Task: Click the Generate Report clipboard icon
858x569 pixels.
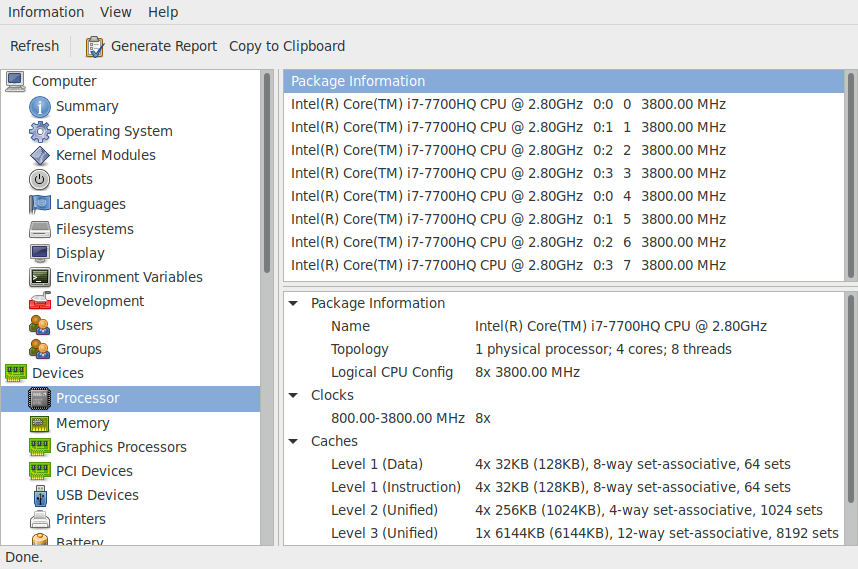Action: point(94,47)
